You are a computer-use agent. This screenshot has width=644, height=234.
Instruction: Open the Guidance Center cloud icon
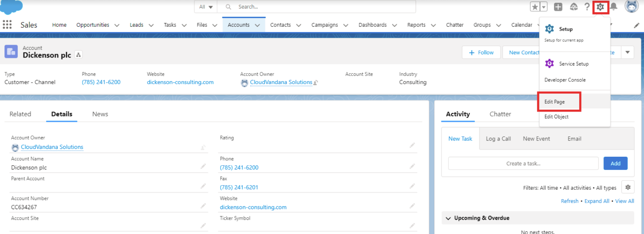pyautogui.click(x=574, y=7)
